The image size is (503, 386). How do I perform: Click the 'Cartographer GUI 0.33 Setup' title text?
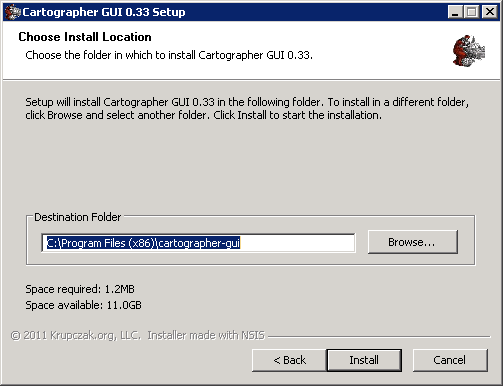(104, 12)
